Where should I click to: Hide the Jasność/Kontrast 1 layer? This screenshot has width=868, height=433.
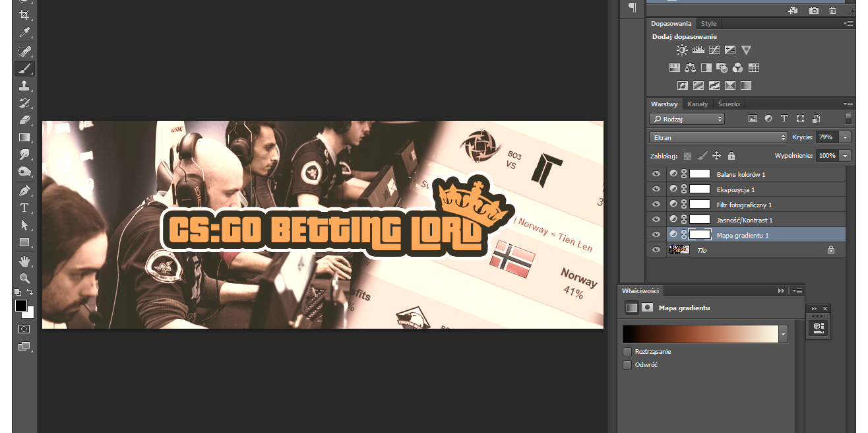(x=656, y=219)
